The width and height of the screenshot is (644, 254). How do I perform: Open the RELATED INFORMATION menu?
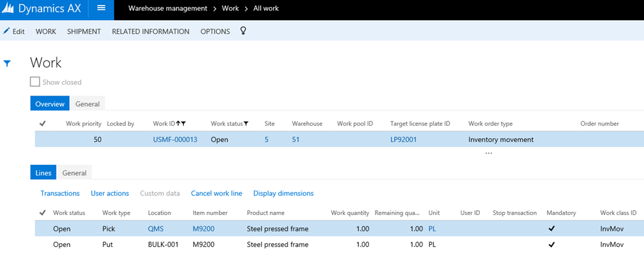(150, 31)
